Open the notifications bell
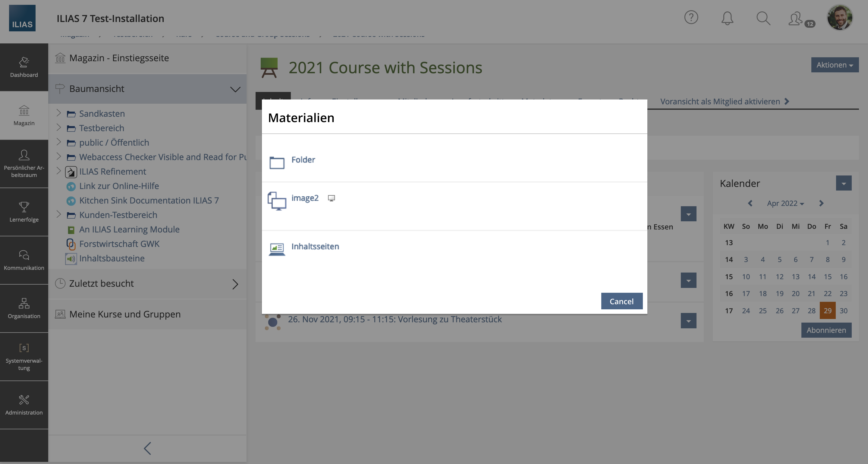This screenshot has width=868, height=464. [x=727, y=18]
